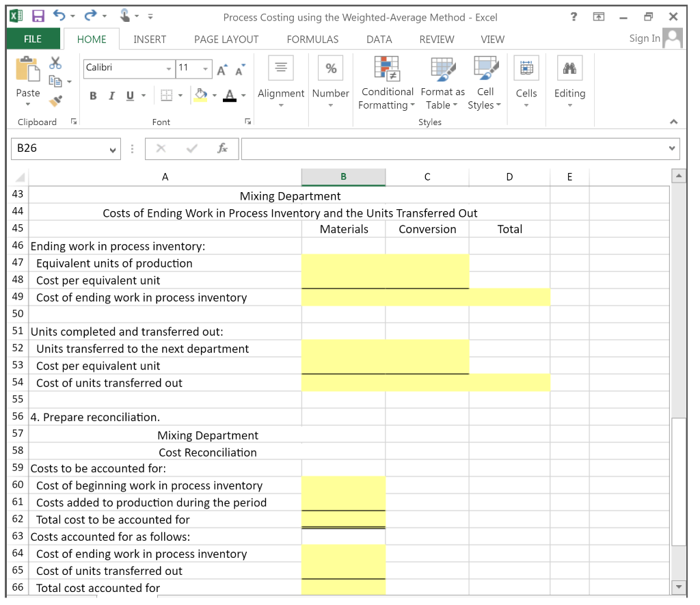Image resolution: width=700 pixels, height=605 pixels.
Task: Confirm entry with checkmark icon
Action: 192,148
